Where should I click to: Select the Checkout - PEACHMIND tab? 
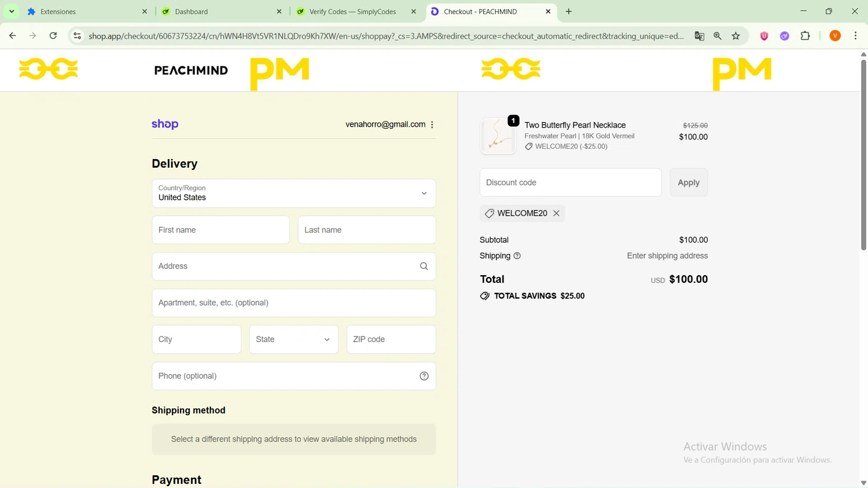(491, 12)
